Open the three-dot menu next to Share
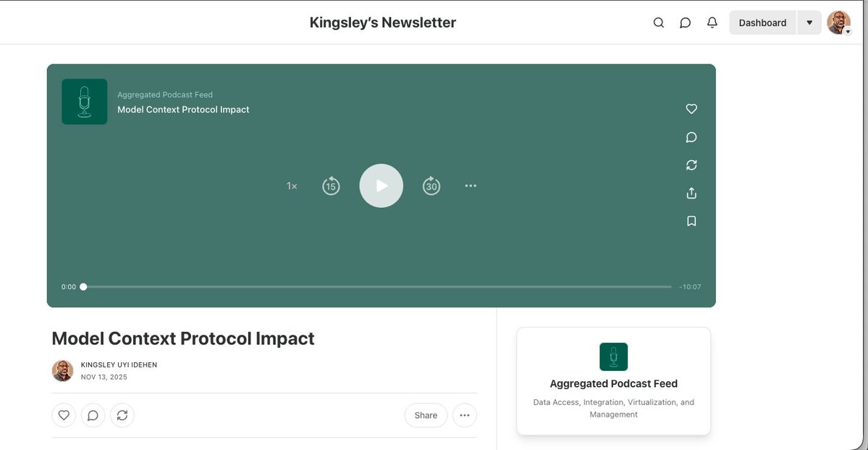The image size is (868, 450). click(464, 414)
